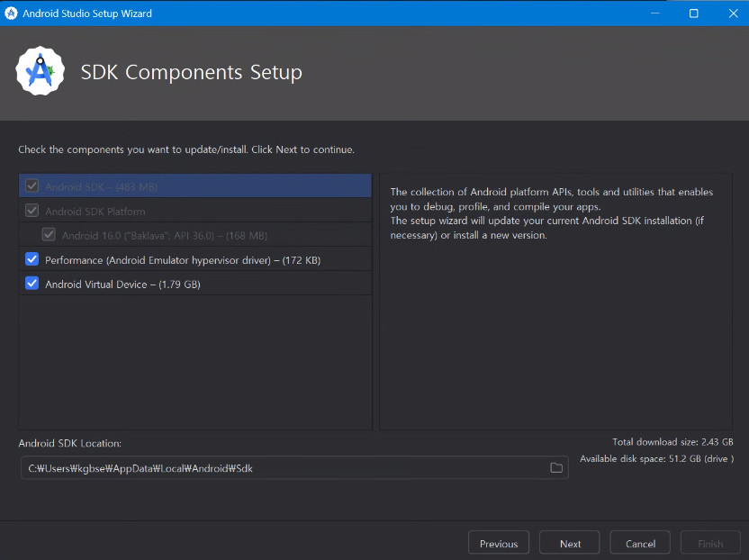The image size is (749, 560).
Task: Select Android 16.0 ("Baklava"; API 36.0) row
Action: point(194,235)
